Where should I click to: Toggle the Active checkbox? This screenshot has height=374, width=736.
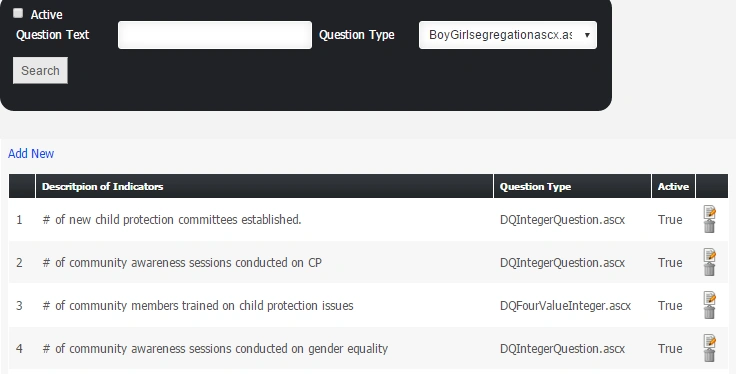tap(18, 13)
